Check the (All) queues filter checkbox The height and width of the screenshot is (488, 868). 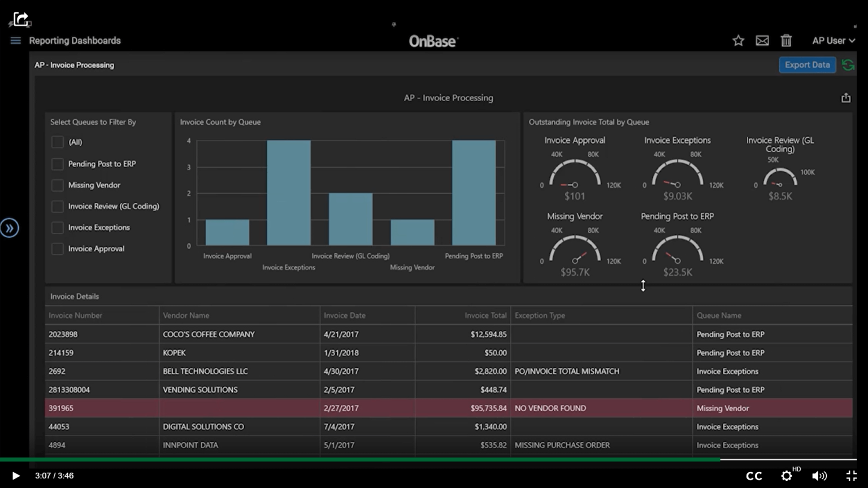(x=57, y=142)
